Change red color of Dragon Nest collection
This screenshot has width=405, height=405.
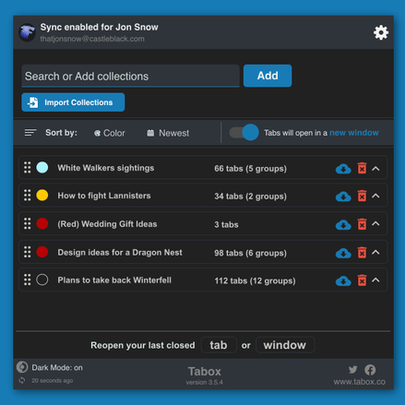pos(42,252)
